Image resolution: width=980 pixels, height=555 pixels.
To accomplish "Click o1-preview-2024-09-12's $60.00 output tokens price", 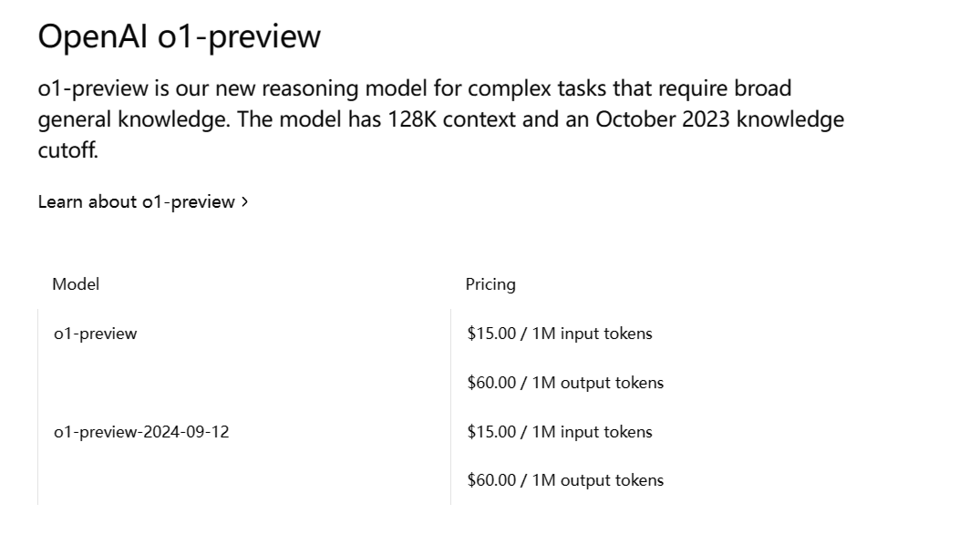I will (565, 480).
